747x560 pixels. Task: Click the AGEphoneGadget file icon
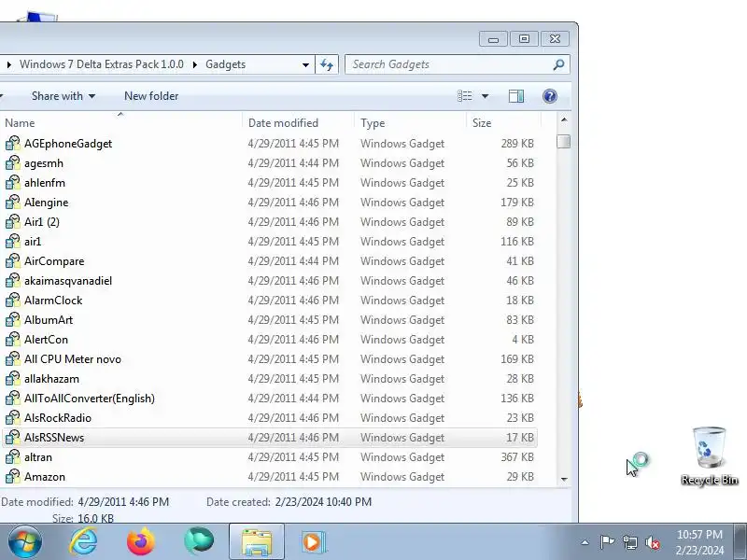(13, 144)
